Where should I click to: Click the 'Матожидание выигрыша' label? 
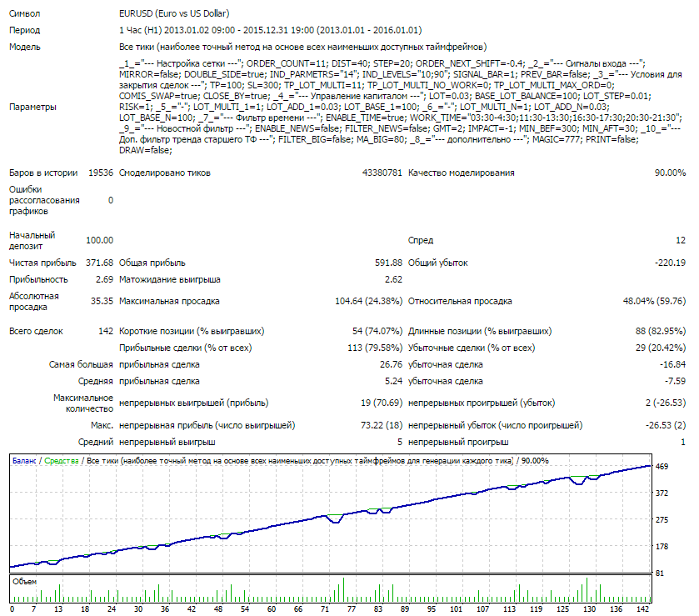coord(169,279)
